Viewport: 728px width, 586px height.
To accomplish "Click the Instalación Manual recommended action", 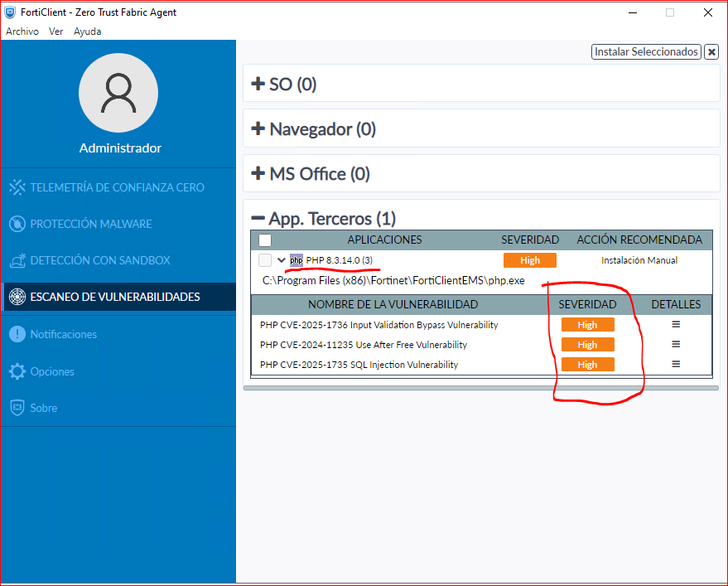I will [x=639, y=260].
